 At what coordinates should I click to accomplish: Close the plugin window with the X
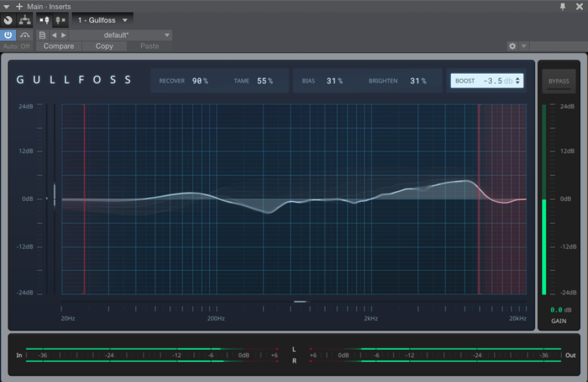579,6
